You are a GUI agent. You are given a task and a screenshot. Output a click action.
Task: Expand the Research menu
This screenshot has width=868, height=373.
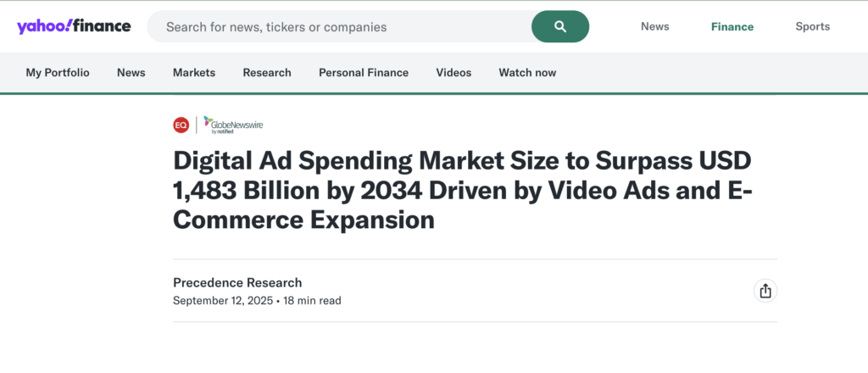click(267, 73)
